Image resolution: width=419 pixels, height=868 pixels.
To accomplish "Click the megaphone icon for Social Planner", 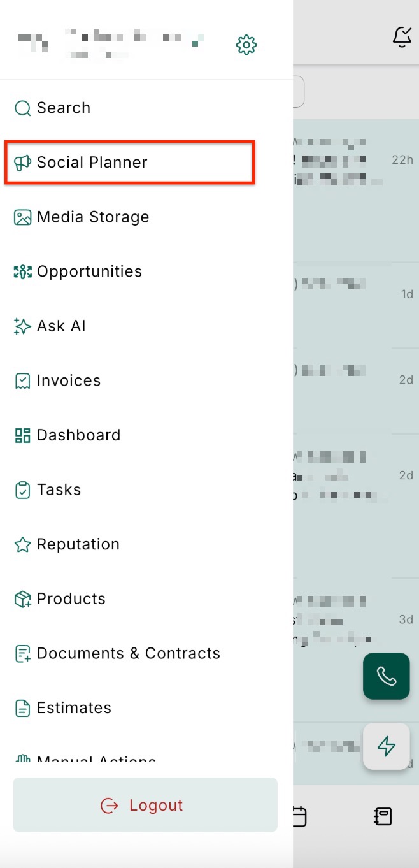I will pyautogui.click(x=22, y=163).
